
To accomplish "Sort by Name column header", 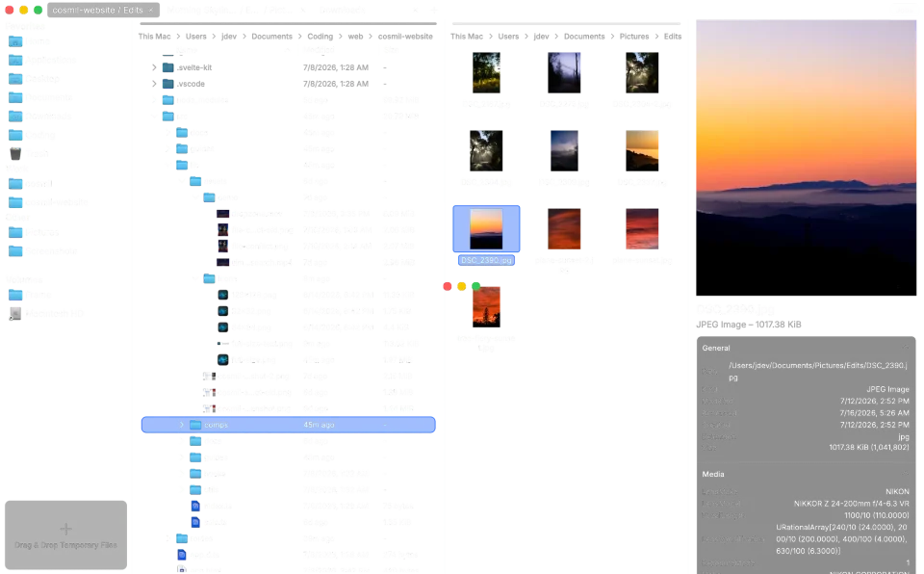I will (x=188, y=51).
